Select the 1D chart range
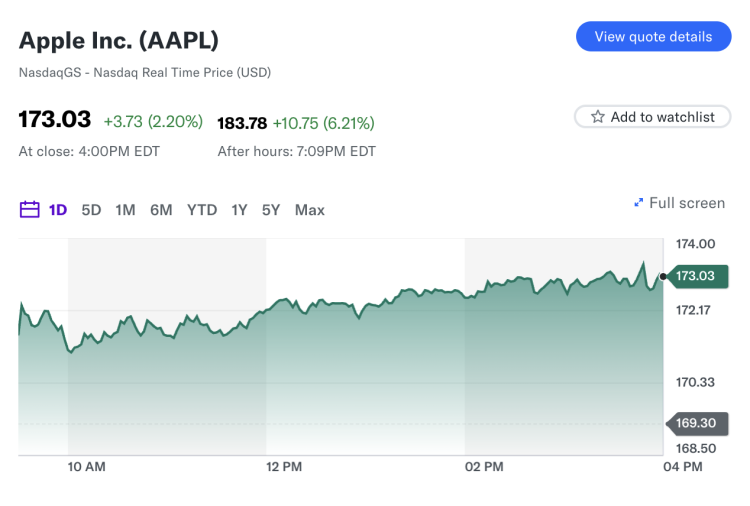Image resolution: width=750 pixels, height=506 pixels. click(58, 210)
